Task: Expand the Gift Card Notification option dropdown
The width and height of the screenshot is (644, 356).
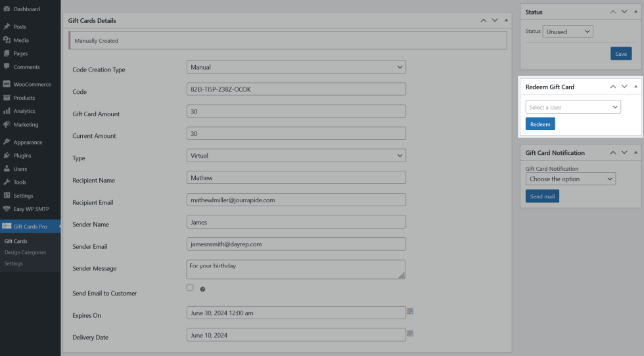Action: (x=570, y=179)
